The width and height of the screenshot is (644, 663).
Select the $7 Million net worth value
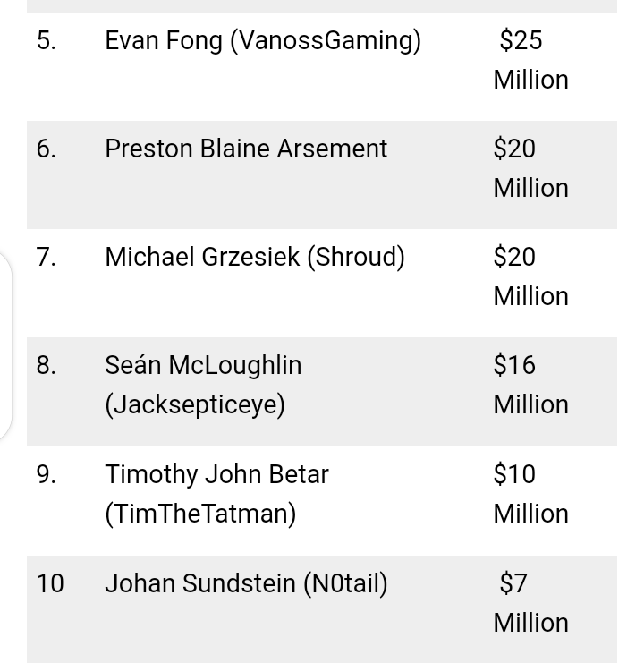coord(530,603)
